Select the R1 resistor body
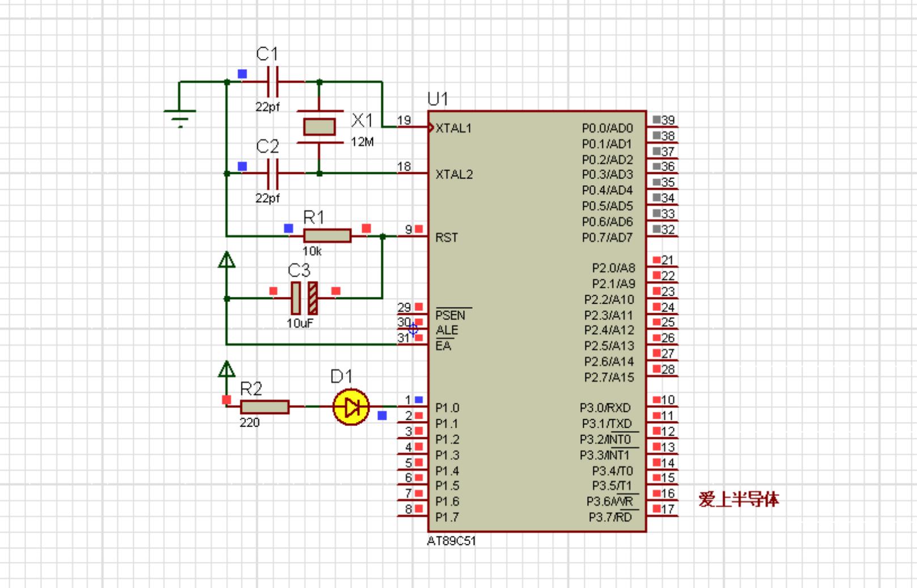This screenshot has height=588, width=917. 327,236
